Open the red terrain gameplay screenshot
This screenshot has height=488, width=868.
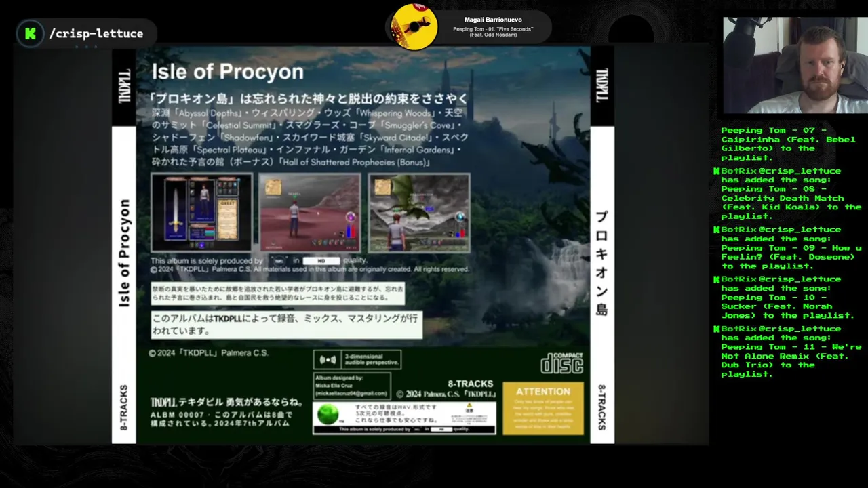[309, 212]
